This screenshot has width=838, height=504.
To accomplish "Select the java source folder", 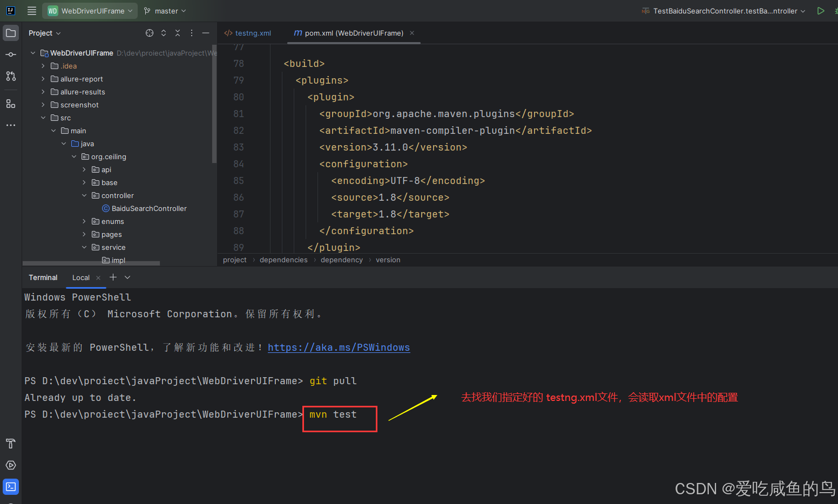I will [x=83, y=144].
